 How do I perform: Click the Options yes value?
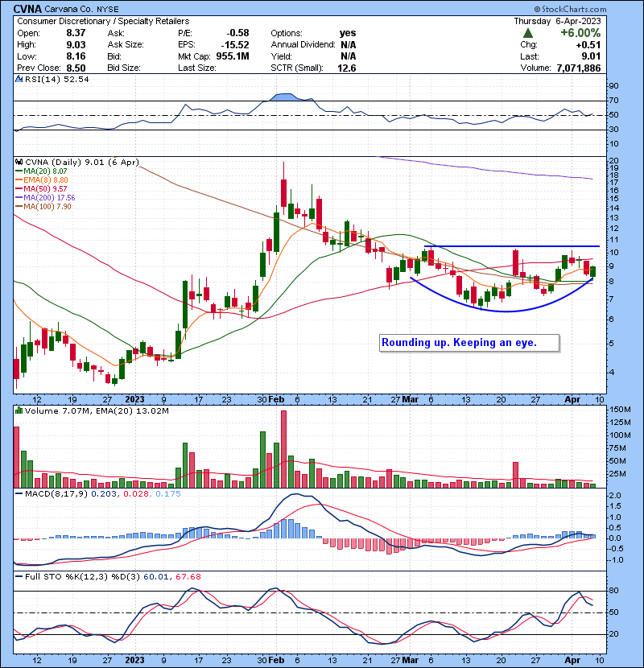(x=348, y=33)
